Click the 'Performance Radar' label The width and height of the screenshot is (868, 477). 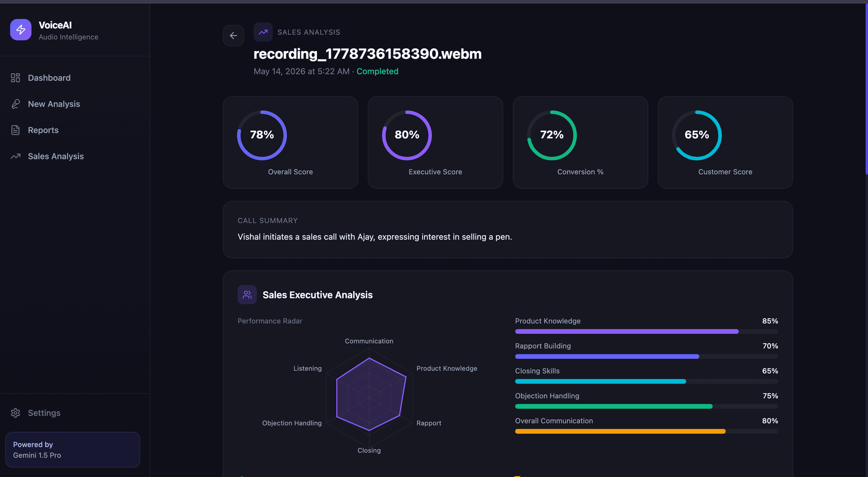(270, 321)
